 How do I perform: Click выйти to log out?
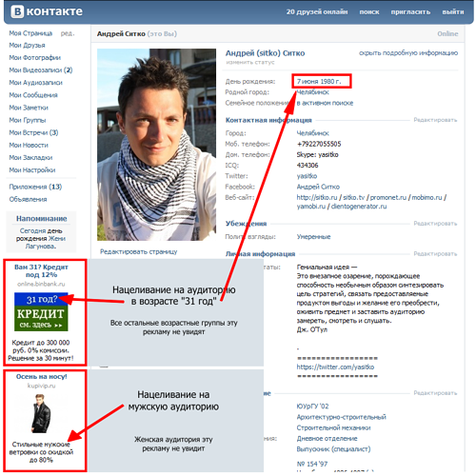point(453,12)
